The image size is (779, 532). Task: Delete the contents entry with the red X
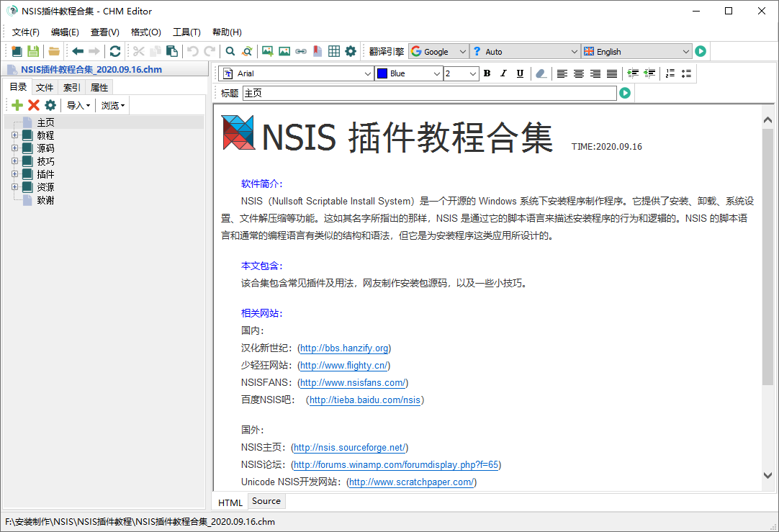tap(34, 105)
